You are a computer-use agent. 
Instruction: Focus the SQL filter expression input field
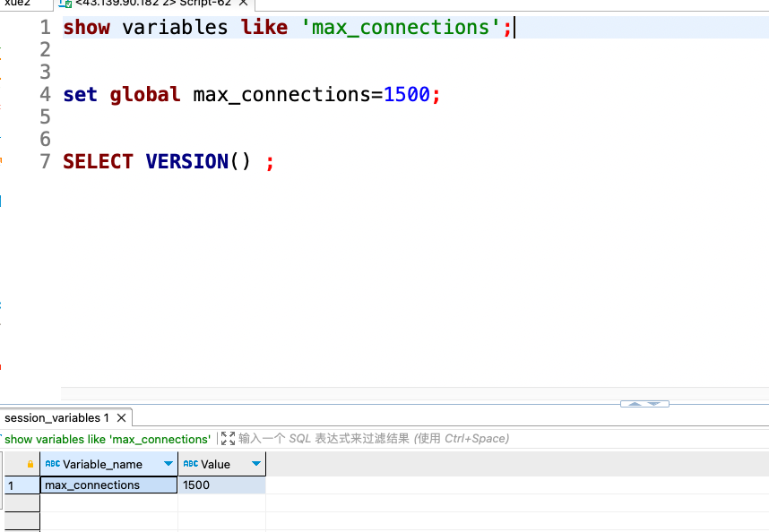click(x=374, y=439)
